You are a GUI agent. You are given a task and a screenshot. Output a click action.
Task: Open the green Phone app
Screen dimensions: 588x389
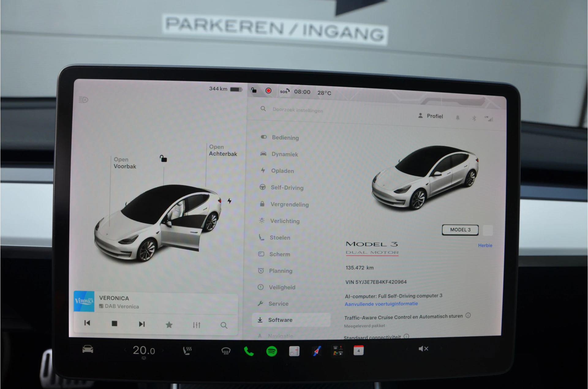(x=249, y=351)
